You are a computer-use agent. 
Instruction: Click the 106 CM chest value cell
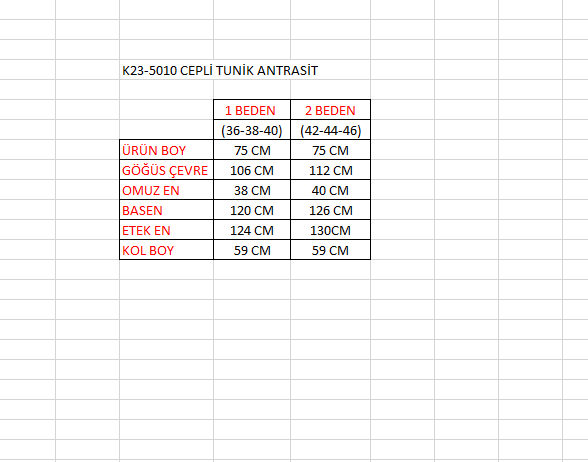point(252,170)
